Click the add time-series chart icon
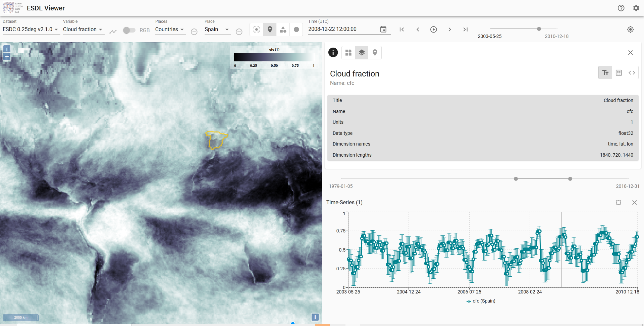Screen dimensions: 644x326 pos(113,31)
